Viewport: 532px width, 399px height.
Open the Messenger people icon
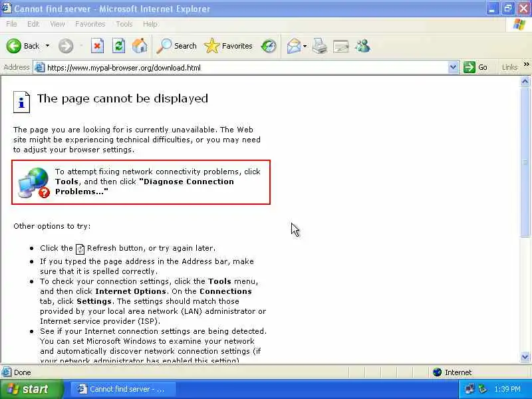tap(362, 46)
